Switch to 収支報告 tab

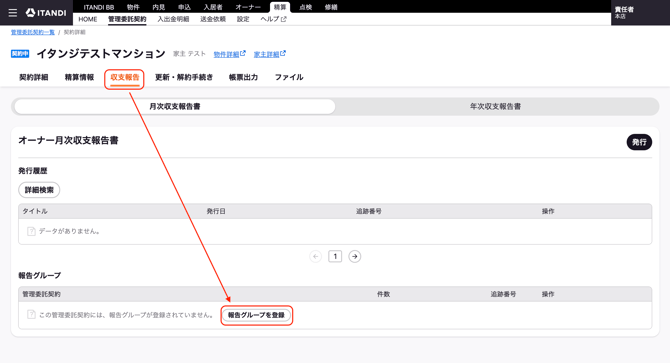point(125,78)
